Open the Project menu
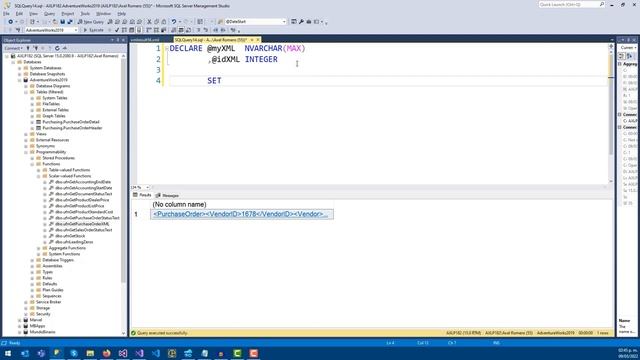 click(x=68, y=13)
